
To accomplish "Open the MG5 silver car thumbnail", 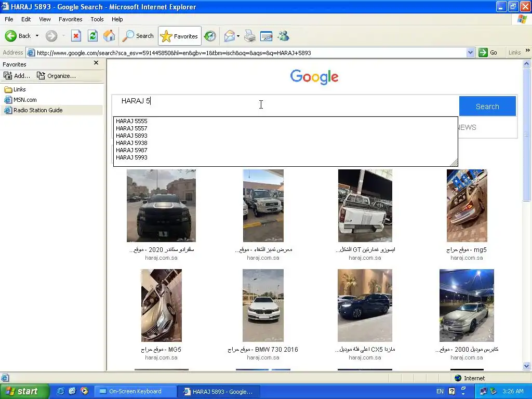I will click(162, 305).
